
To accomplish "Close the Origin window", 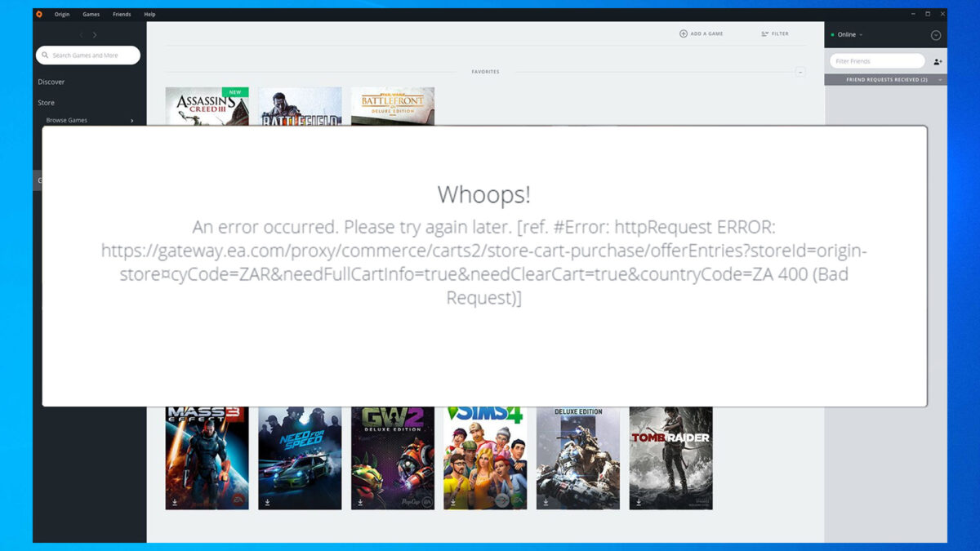I will pos(942,14).
